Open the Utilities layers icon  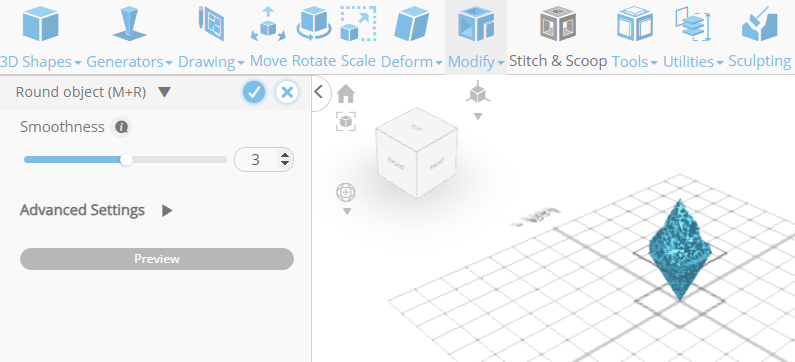click(693, 23)
